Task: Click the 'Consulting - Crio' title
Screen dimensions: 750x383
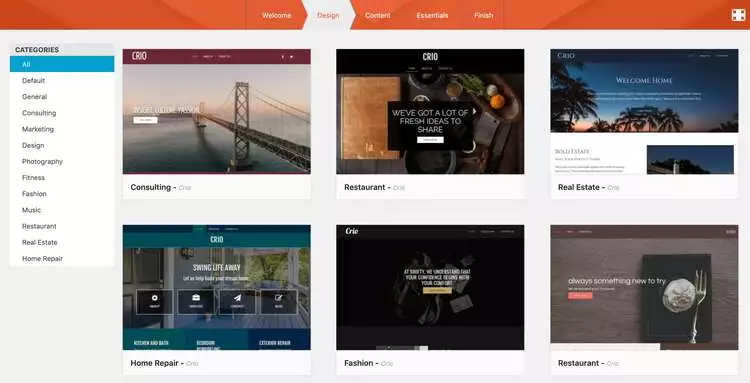Action: (161, 187)
